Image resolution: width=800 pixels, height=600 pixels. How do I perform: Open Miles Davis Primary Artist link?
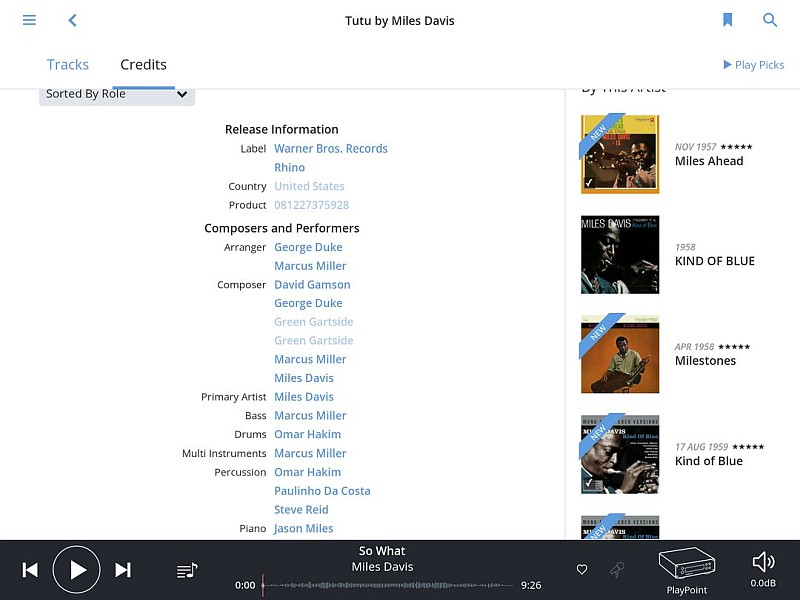304,397
